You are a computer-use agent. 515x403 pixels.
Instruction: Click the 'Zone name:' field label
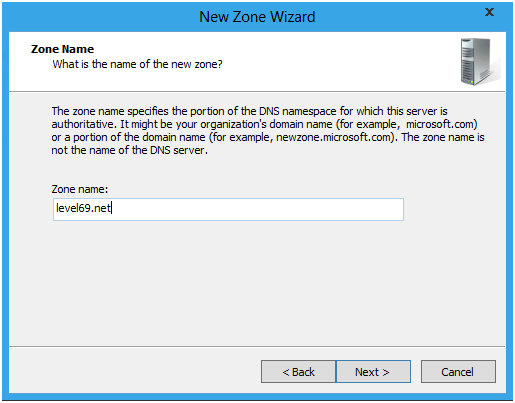pos(80,189)
